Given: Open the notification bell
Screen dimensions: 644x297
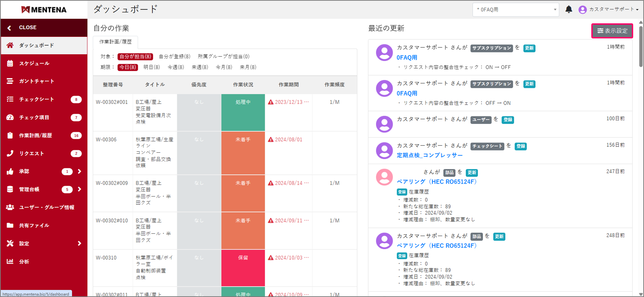Looking at the screenshot, I should click(569, 9).
